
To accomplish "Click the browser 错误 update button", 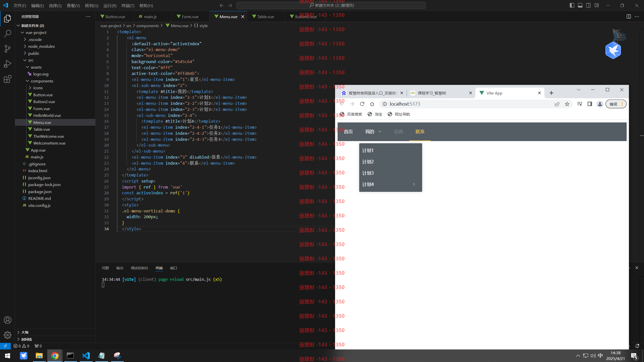I will point(616,104).
